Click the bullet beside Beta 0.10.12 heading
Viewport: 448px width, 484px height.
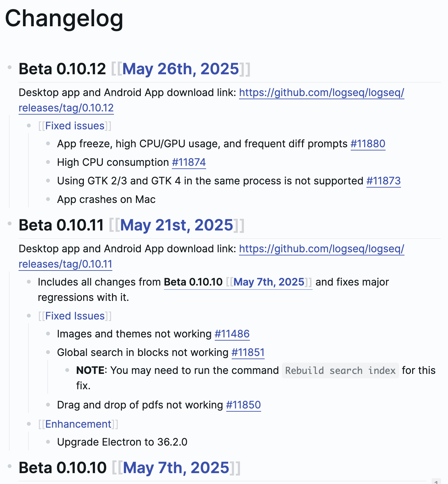click(10, 67)
